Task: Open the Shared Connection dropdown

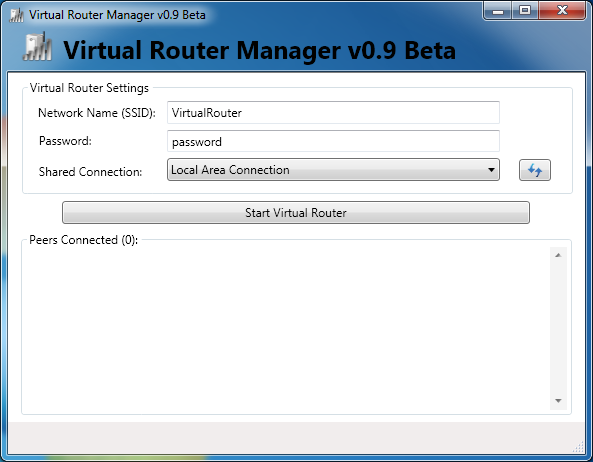Action: 333,170
